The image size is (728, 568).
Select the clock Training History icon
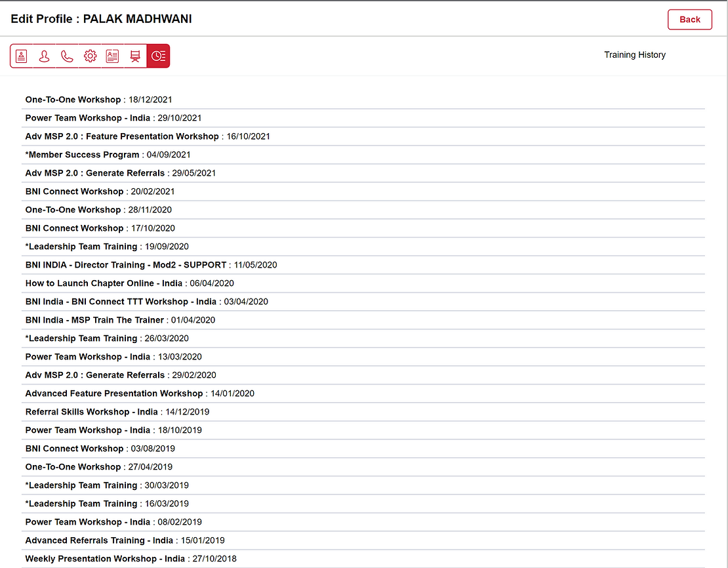coord(158,56)
